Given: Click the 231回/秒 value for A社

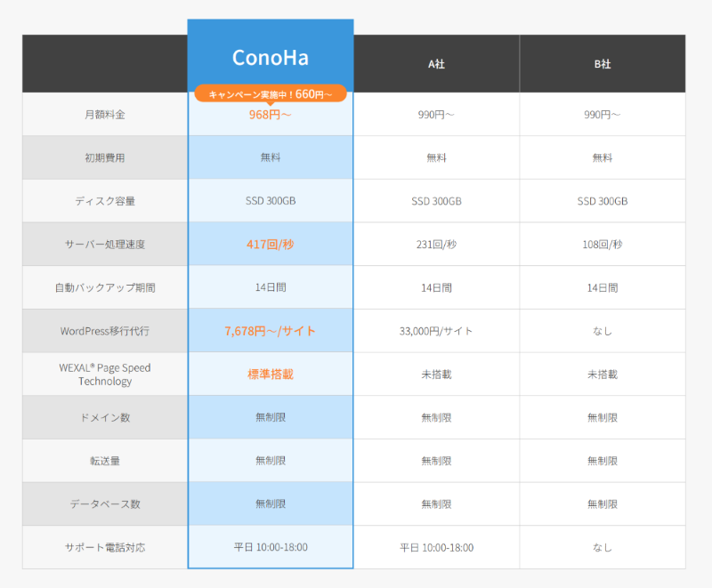Looking at the screenshot, I should [436, 244].
